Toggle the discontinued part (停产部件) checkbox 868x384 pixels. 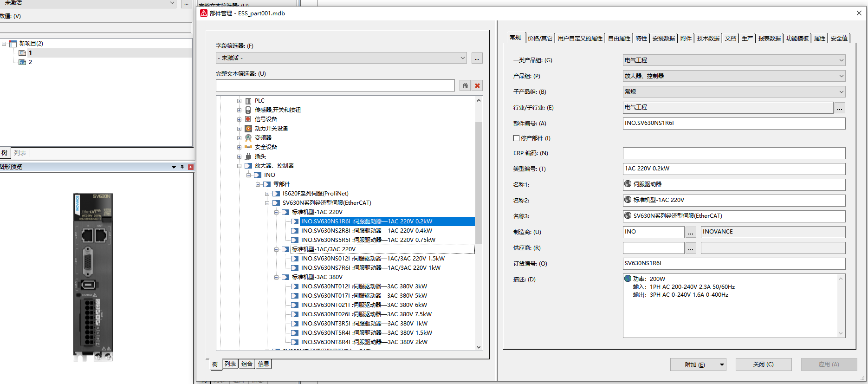click(516, 138)
